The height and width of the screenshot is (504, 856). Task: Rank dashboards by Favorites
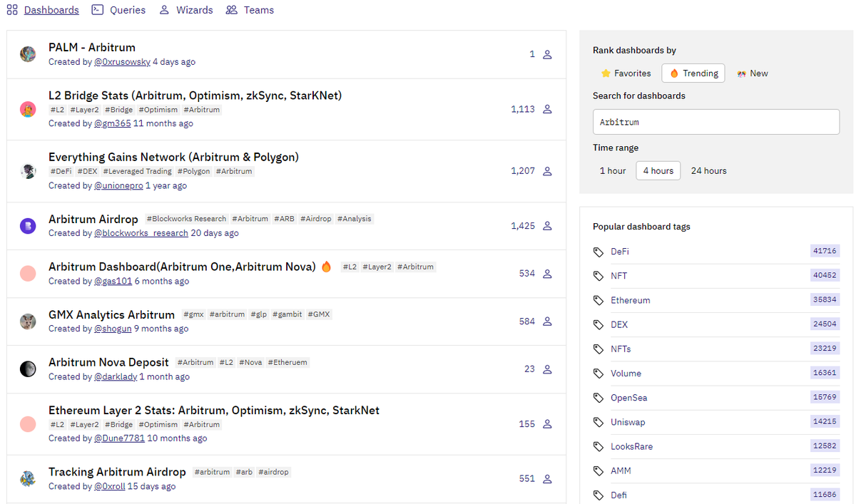point(626,73)
